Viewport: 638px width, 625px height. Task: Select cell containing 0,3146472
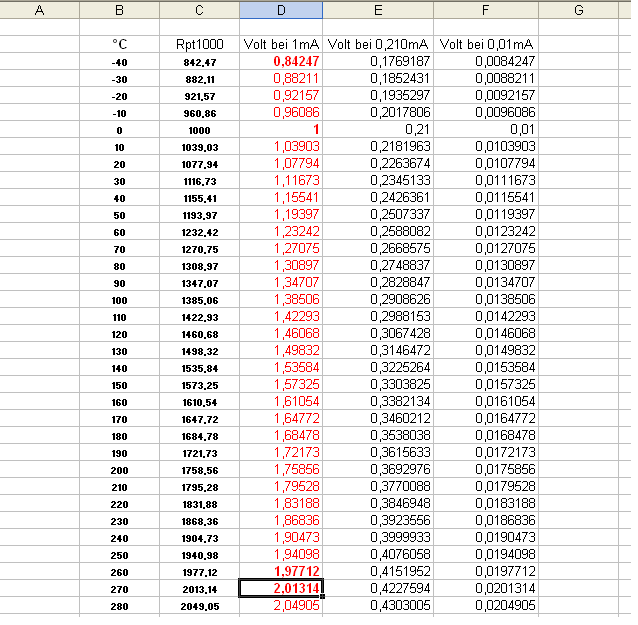pos(378,351)
